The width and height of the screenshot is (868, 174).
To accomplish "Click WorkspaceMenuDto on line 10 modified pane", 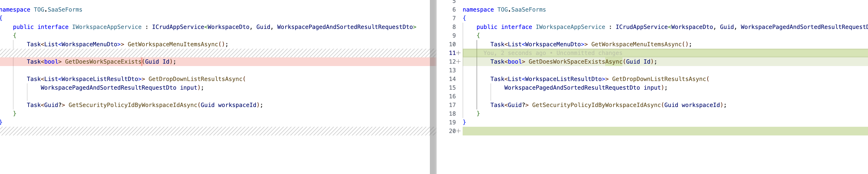I will 553,44.
